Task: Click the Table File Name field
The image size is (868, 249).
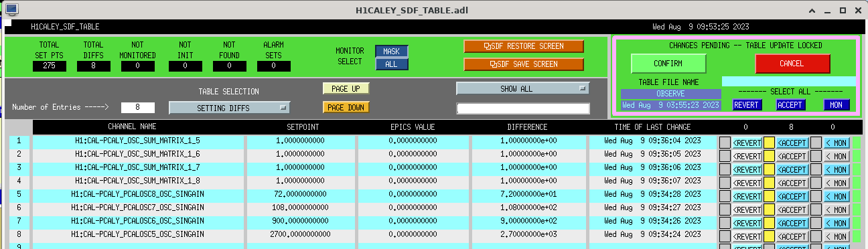Action: pos(789,82)
